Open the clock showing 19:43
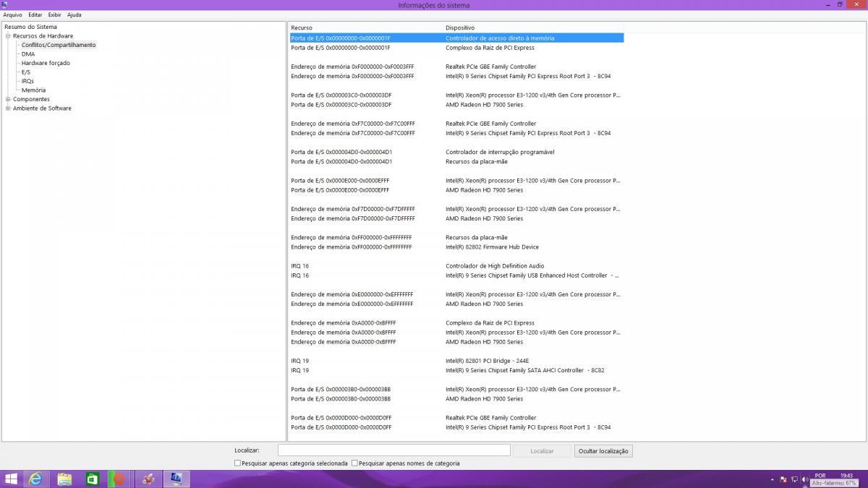 [x=847, y=476]
